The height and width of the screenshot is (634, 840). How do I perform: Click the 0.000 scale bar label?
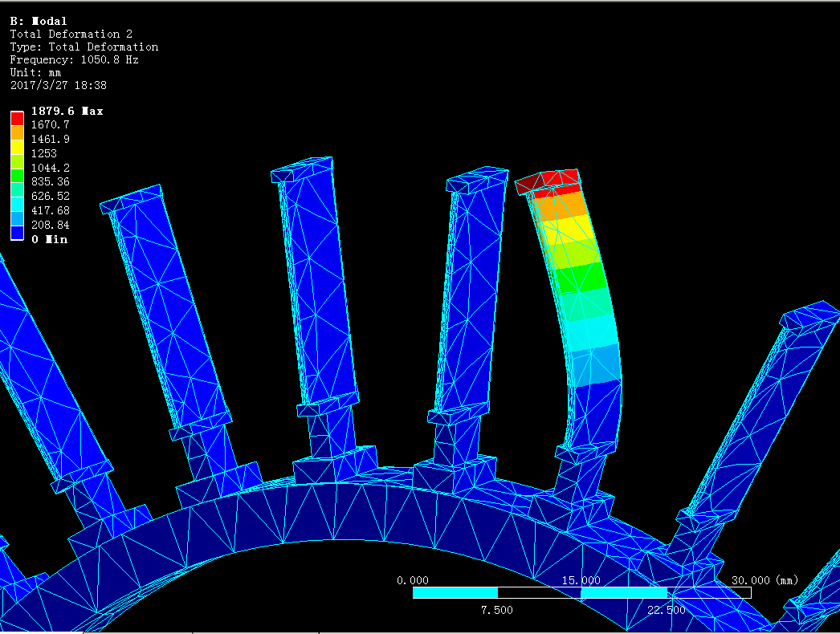coord(413,580)
